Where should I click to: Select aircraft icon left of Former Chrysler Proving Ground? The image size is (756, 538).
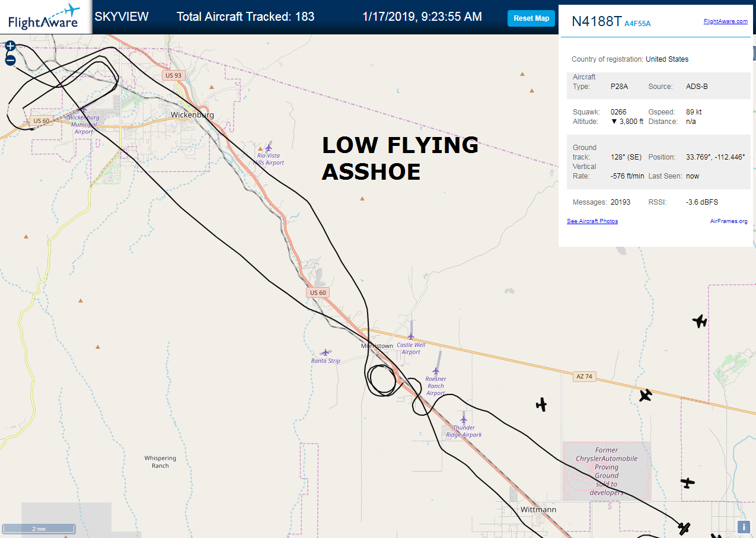point(541,405)
